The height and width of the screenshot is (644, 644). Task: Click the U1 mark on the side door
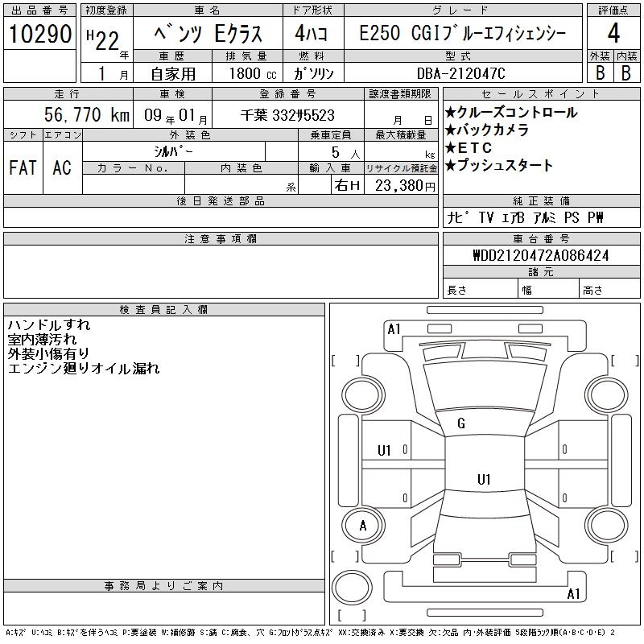(x=384, y=451)
